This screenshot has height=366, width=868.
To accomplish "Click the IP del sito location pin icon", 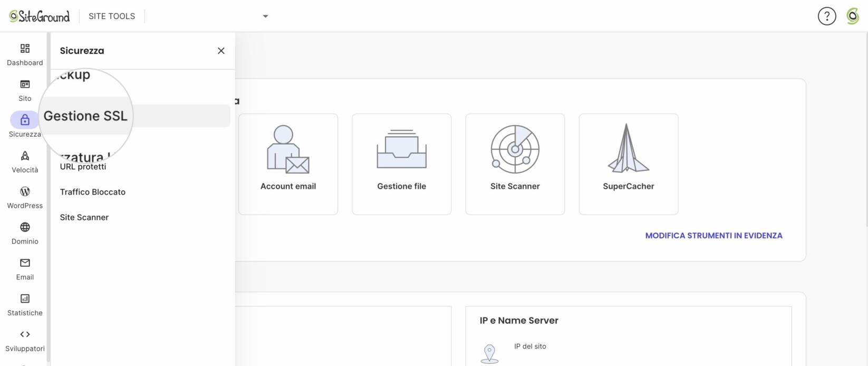I will pos(489,354).
